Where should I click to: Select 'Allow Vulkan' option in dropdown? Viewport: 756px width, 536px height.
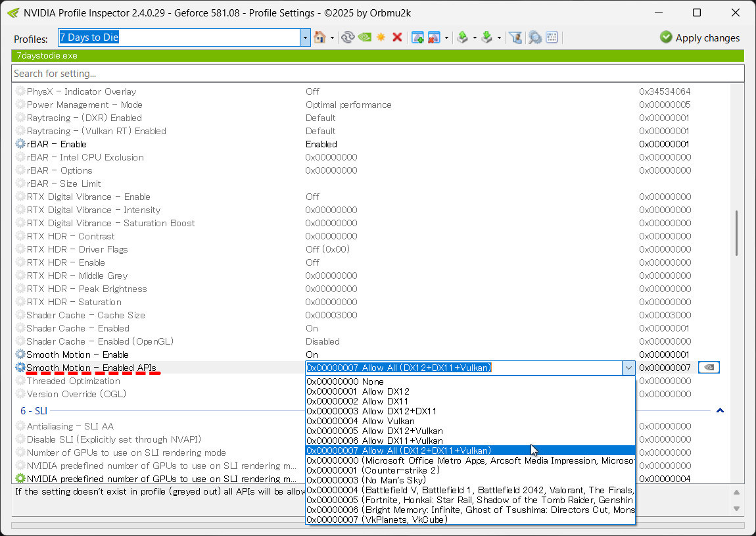360,421
